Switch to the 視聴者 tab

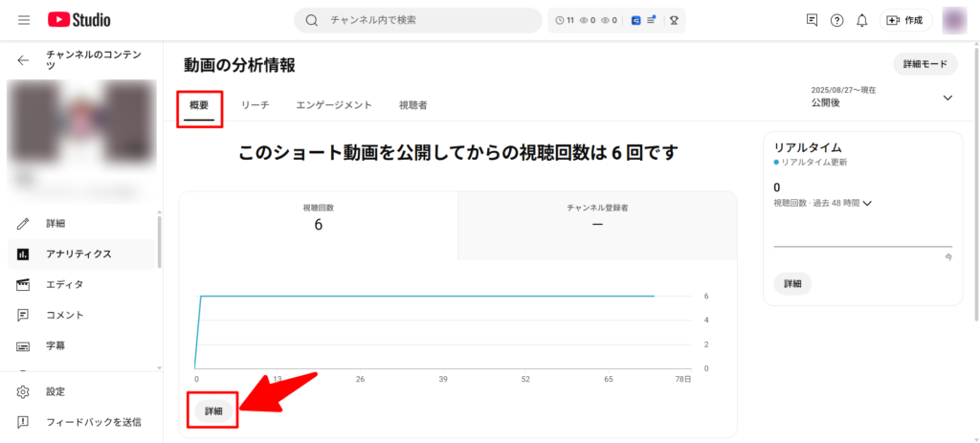(x=412, y=104)
